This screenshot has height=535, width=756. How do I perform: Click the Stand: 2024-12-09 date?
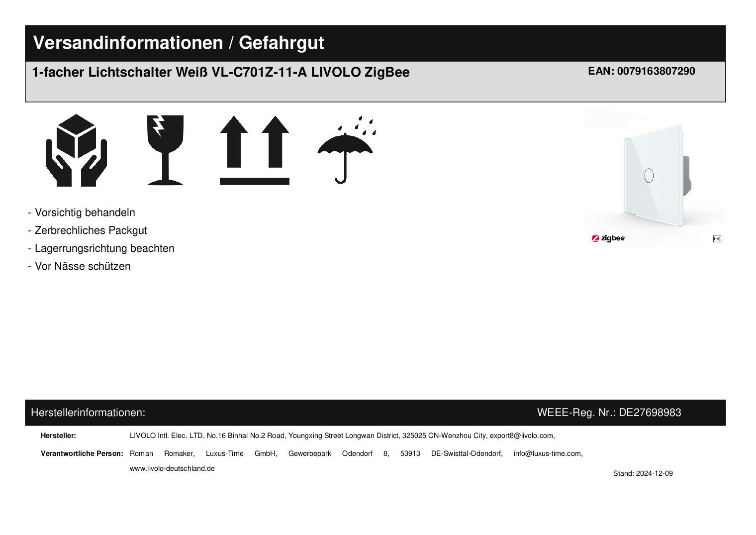tap(643, 474)
